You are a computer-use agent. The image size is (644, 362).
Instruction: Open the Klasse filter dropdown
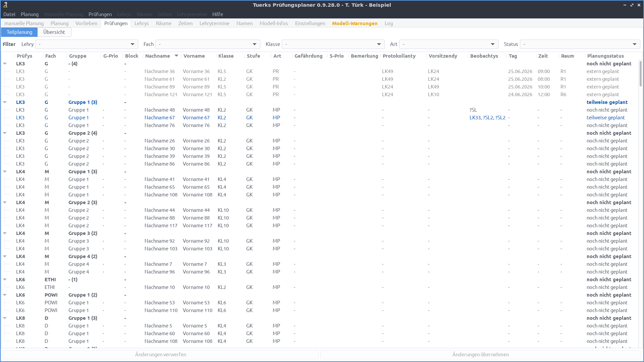pos(333,44)
